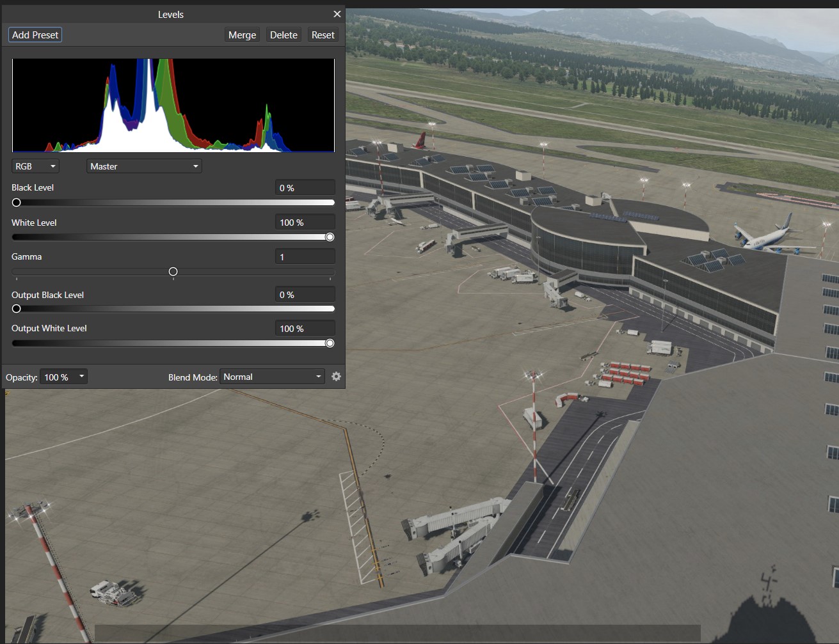Open the RGB colour model dropdown

(x=35, y=166)
